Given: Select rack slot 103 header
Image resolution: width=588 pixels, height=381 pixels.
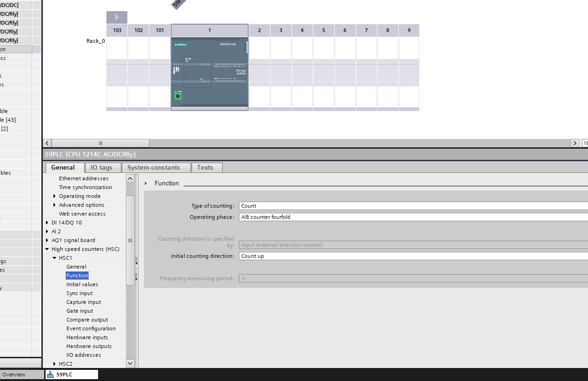Looking at the screenshot, I should [x=117, y=30].
